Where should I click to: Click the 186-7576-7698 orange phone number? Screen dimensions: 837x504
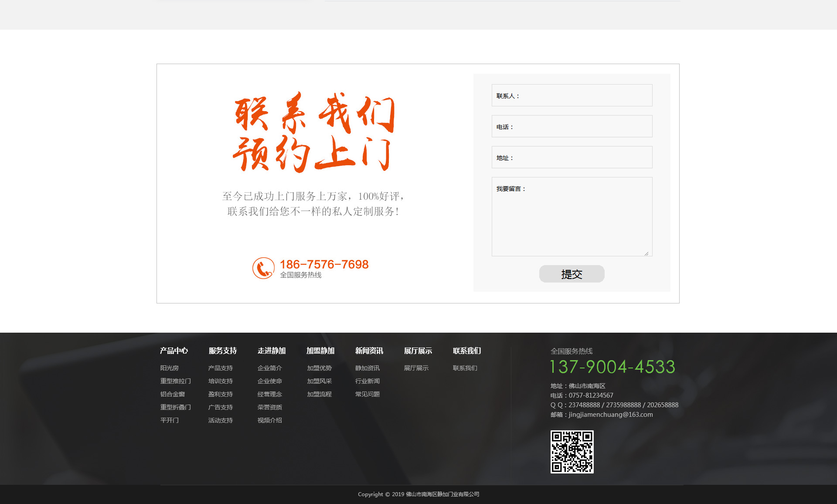[x=324, y=264]
